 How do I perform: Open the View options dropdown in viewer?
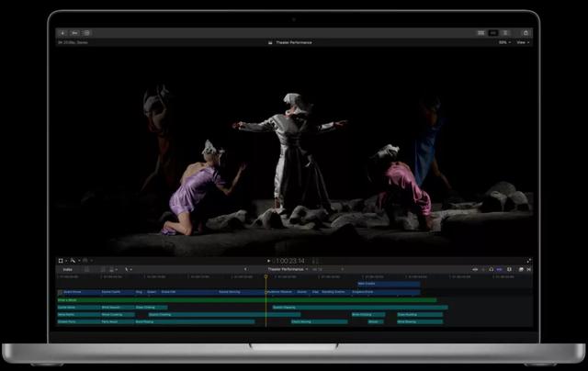tap(522, 42)
